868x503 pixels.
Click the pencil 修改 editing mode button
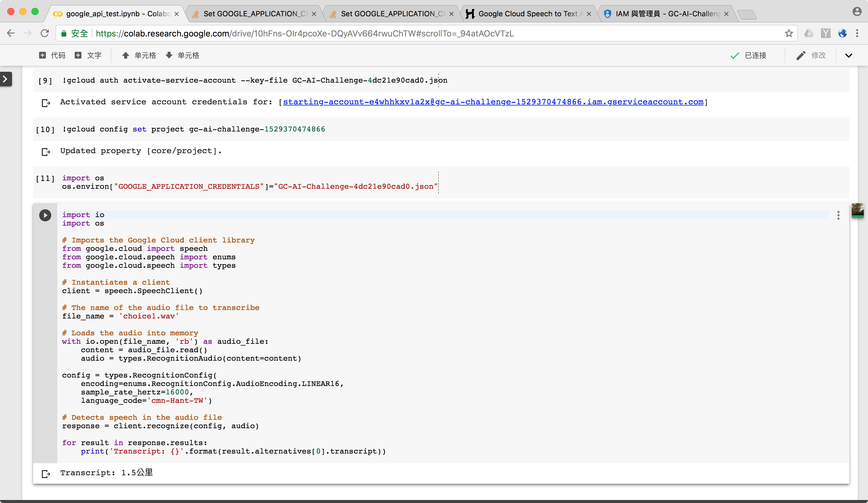point(811,55)
